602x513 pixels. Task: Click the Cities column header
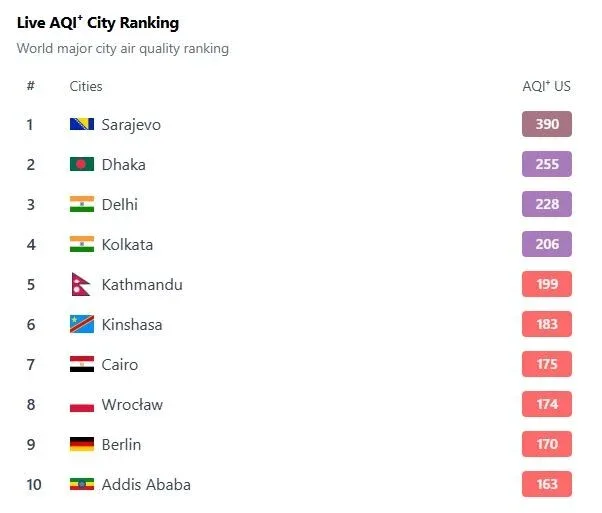(86, 86)
